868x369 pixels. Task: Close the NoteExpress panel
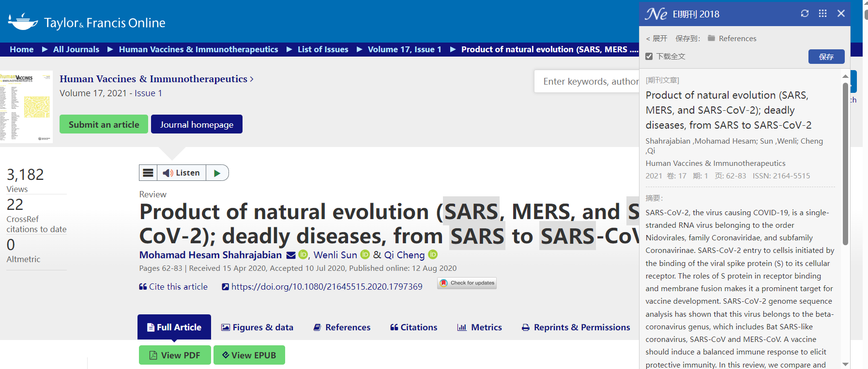pyautogui.click(x=841, y=14)
